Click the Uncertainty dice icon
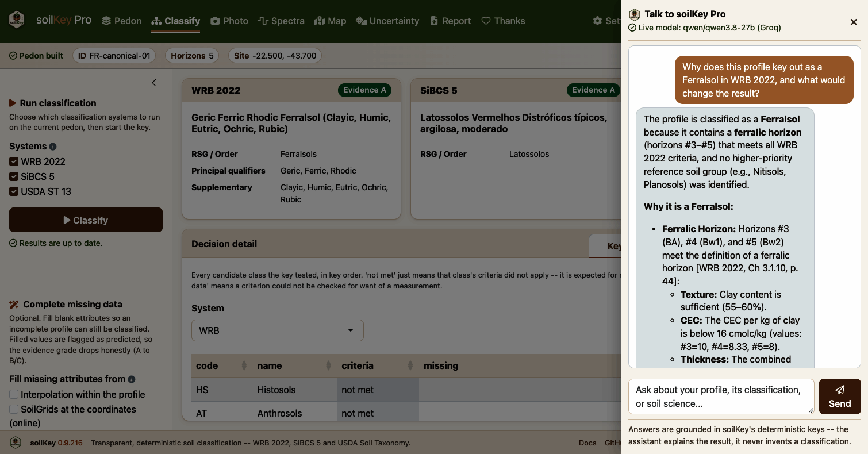 point(361,21)
